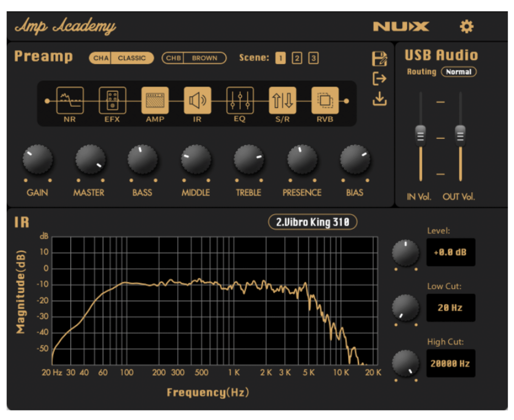Click the NUX logo
The image size is (514, 420).
coord(401,27)
